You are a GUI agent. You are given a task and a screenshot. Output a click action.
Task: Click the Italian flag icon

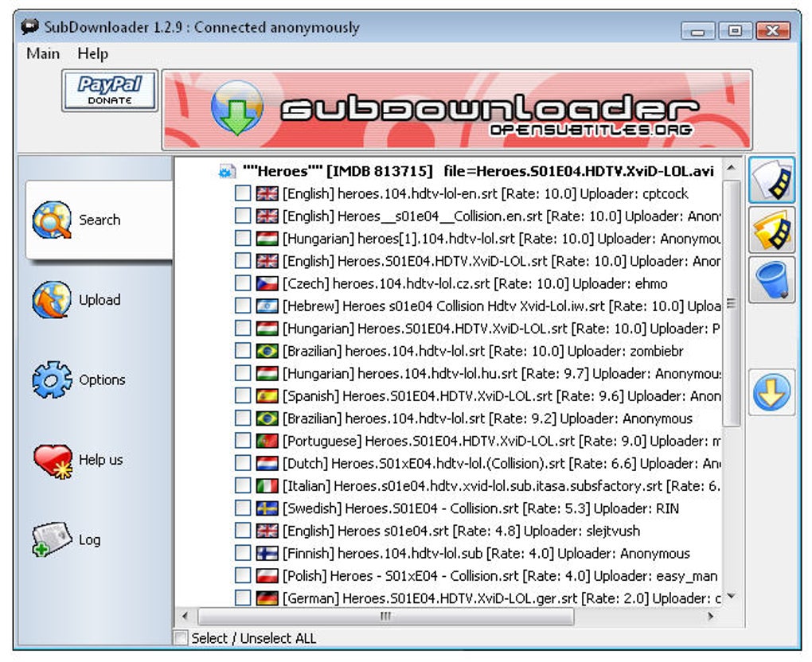[x=267, y=486]
